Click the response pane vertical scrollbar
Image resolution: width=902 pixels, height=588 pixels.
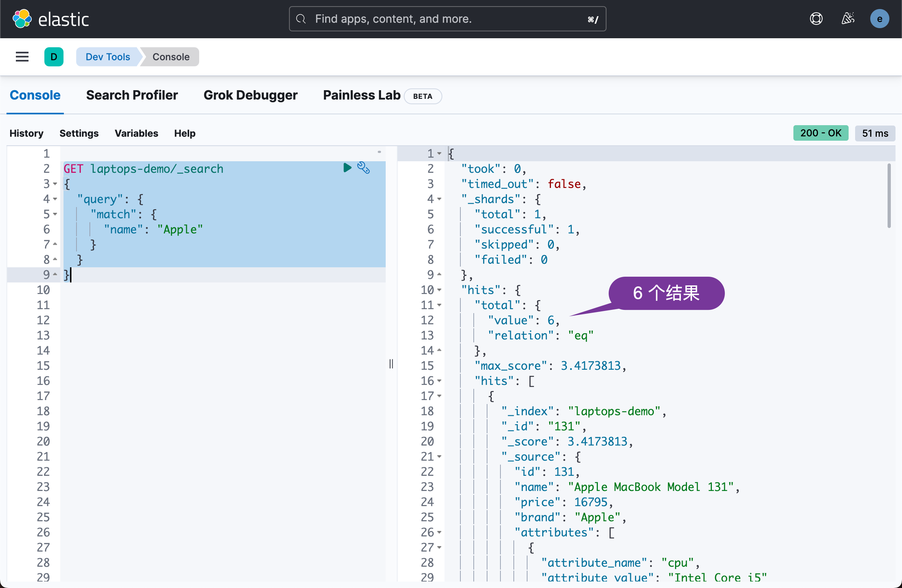[889, 196]
